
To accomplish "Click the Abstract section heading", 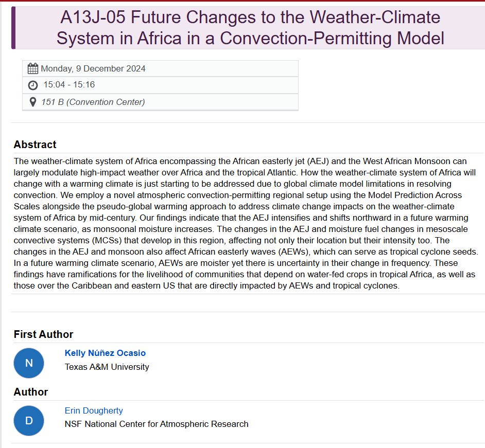I will click(x=35, y=145).
